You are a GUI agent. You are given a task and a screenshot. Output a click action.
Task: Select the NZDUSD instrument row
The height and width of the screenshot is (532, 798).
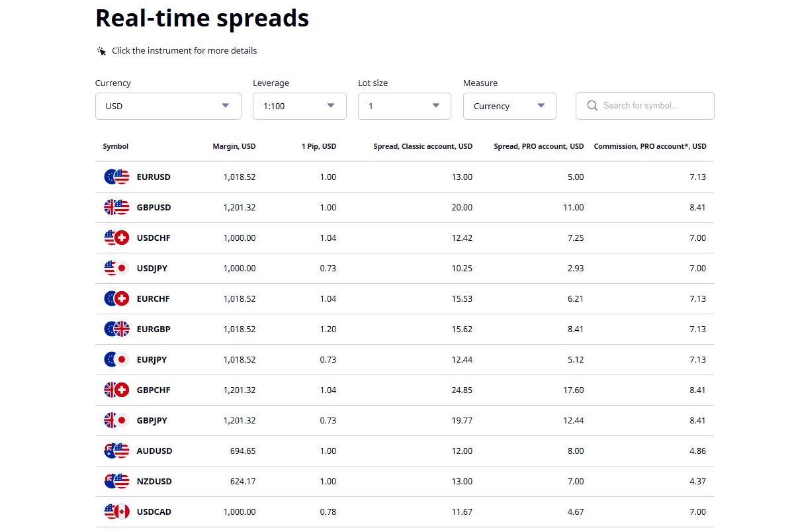tap(404, 481)
